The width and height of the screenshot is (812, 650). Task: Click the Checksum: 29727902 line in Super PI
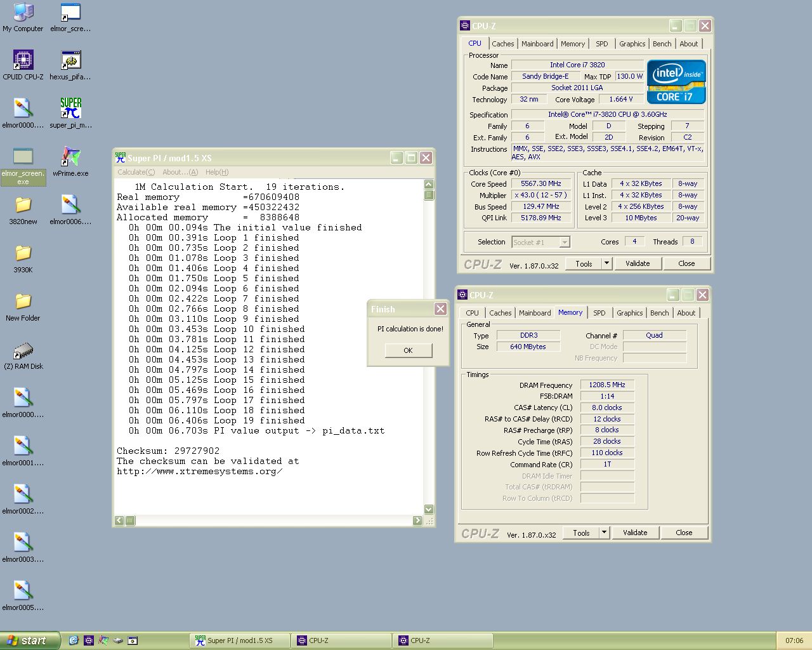tap(168, 451)
